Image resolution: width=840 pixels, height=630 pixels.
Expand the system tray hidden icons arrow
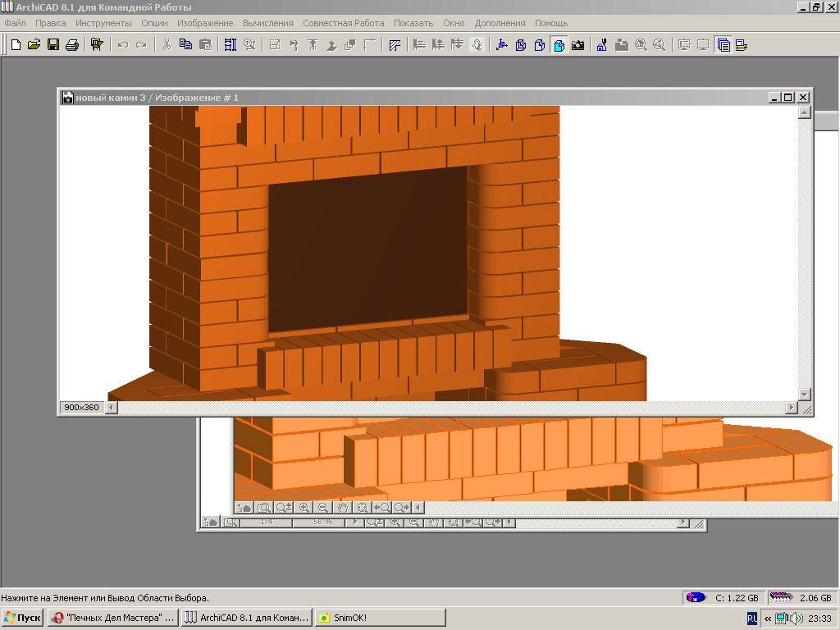767,618
